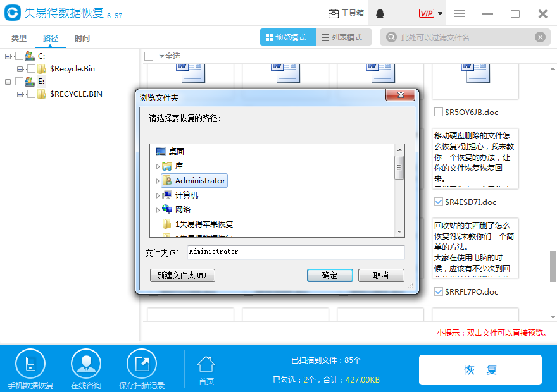The image size is (557, 392).
Task: Select the 网络 network icon
Action: 167,210
